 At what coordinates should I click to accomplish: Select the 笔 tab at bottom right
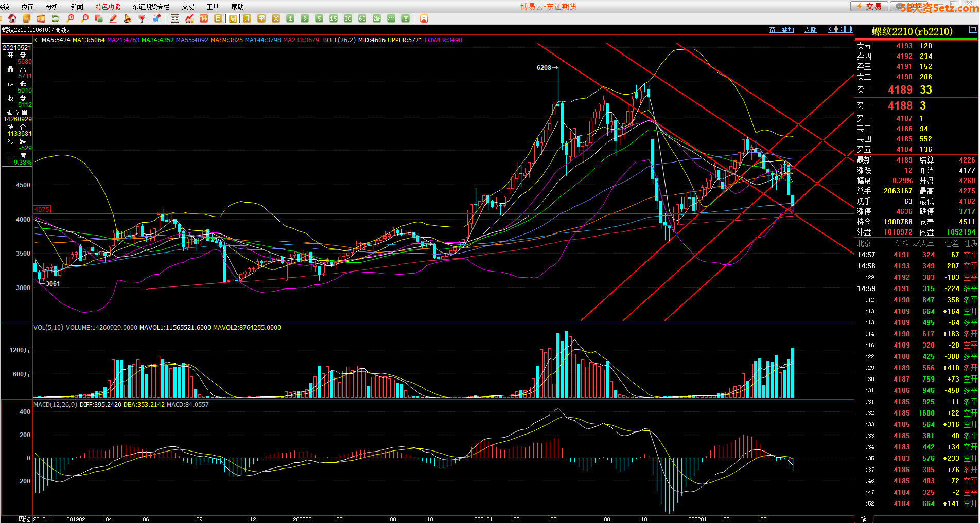[863, 519]
